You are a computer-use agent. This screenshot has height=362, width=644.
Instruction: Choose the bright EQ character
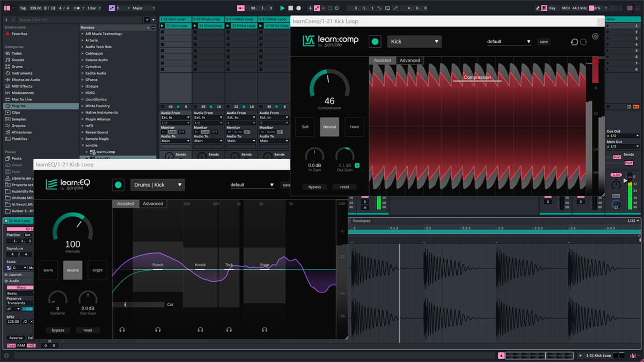click(98, 270)
